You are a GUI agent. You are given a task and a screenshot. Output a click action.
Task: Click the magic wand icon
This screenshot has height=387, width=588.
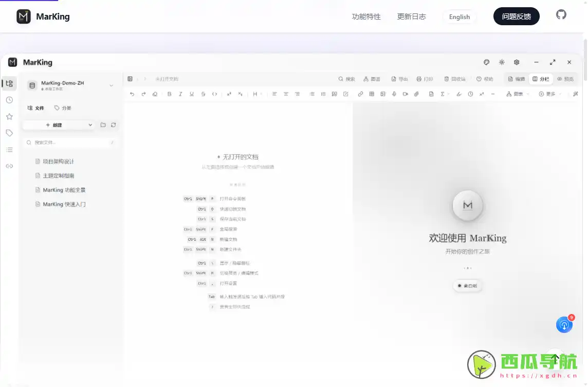[x=576, y=94]
